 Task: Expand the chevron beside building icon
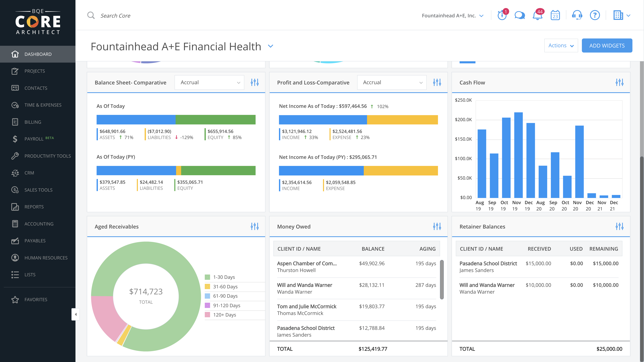point(629,15)
